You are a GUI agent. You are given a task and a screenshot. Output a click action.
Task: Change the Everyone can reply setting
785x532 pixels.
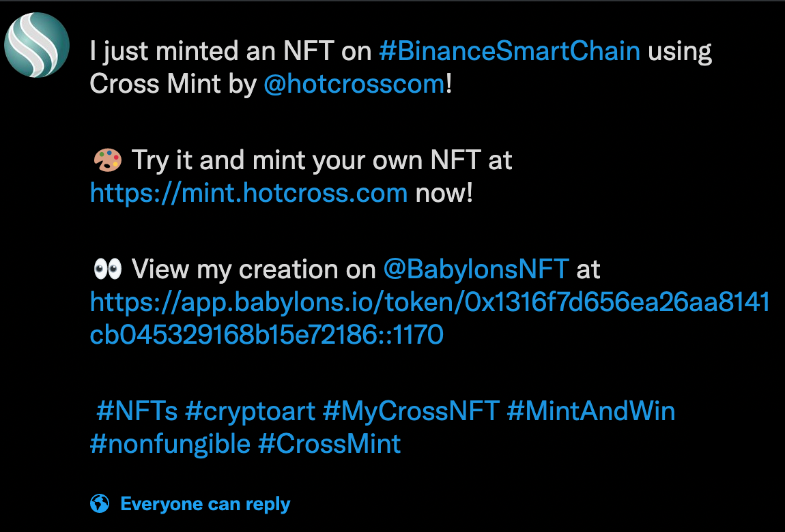[205, 504]
